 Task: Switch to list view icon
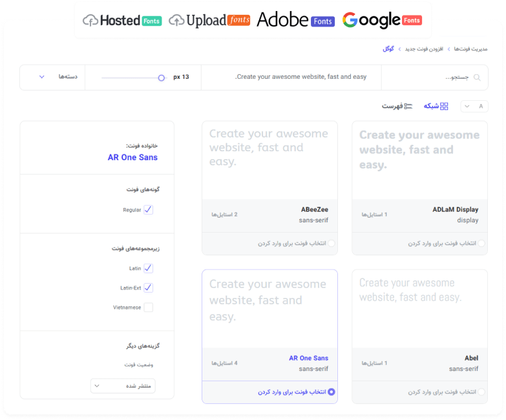pyautogui.click(x=408, y=106)
